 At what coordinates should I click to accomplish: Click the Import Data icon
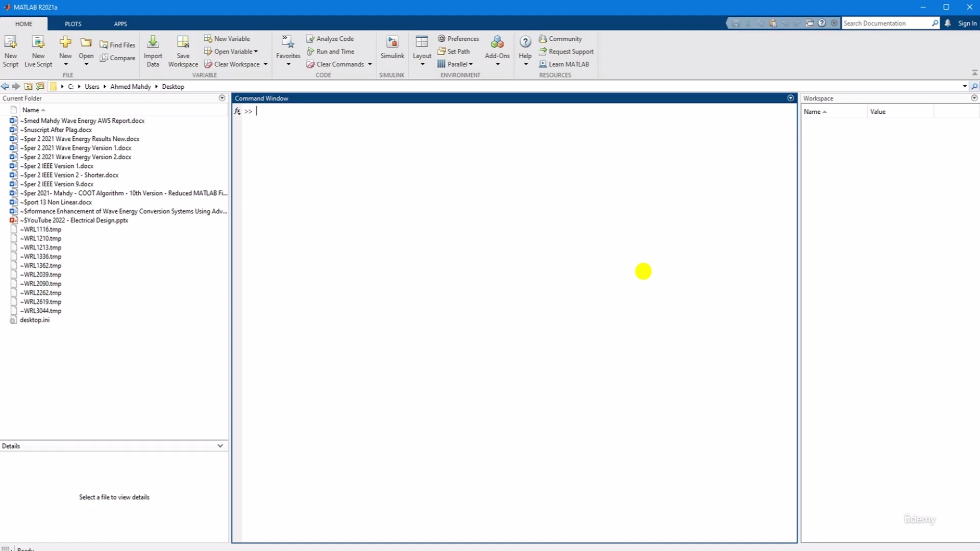click(153, 42)
